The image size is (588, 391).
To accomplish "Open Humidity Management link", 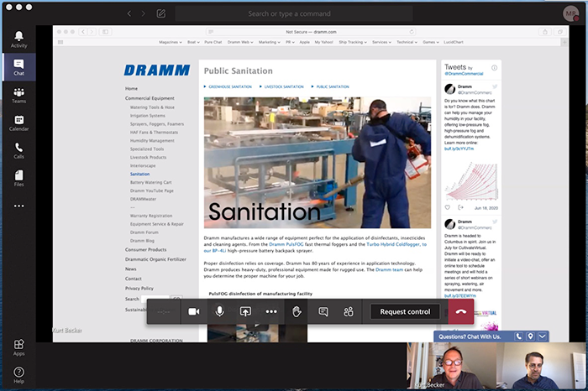I will click(152, 141).
